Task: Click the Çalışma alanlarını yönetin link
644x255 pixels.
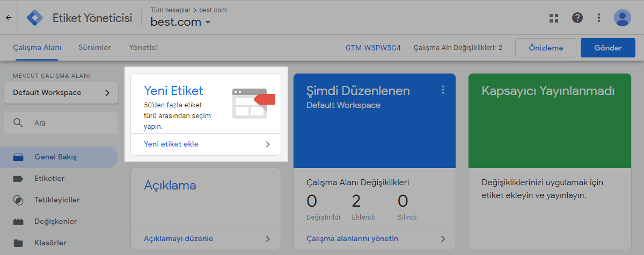Action: [353, 238]
